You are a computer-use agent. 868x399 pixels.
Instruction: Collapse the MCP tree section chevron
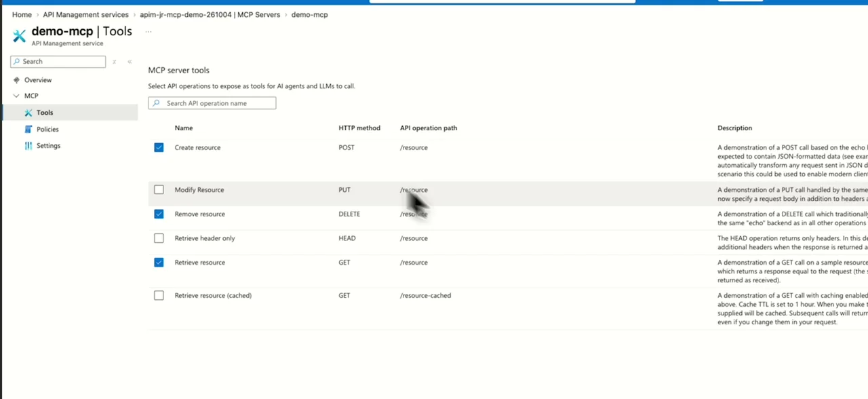[16, 96]
